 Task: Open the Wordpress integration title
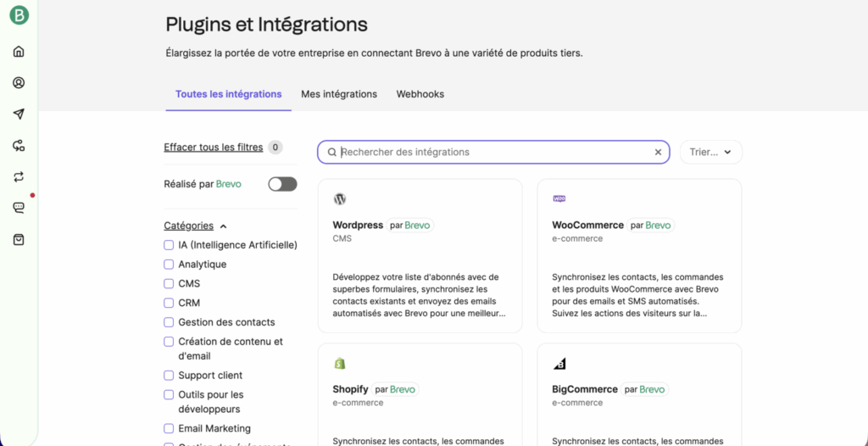point(358,225)
